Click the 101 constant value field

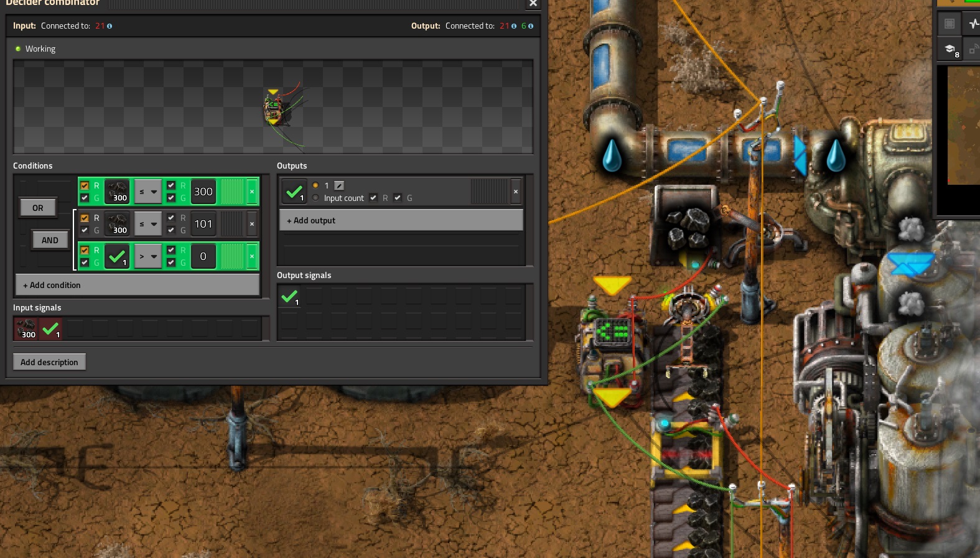click(203, 224)
